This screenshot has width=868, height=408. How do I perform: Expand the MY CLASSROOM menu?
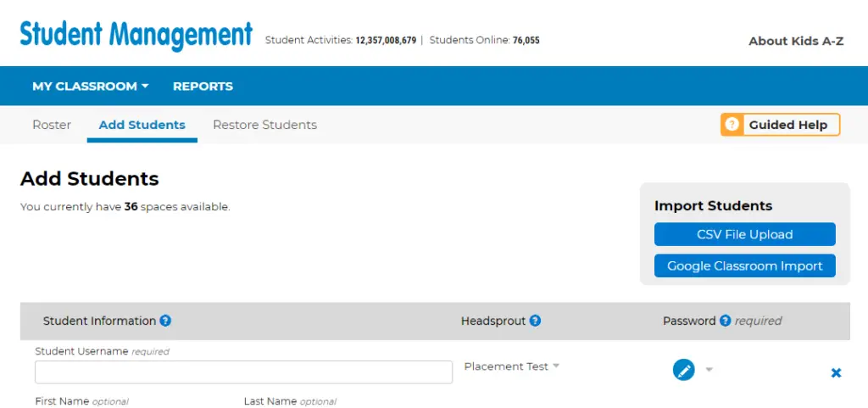[x=90, y=87]
